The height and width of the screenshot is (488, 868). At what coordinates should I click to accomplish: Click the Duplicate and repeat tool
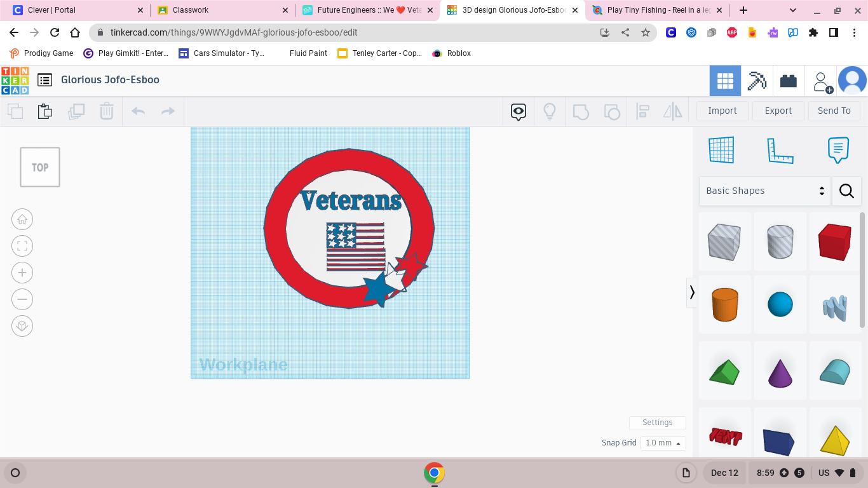pos(76,112)
